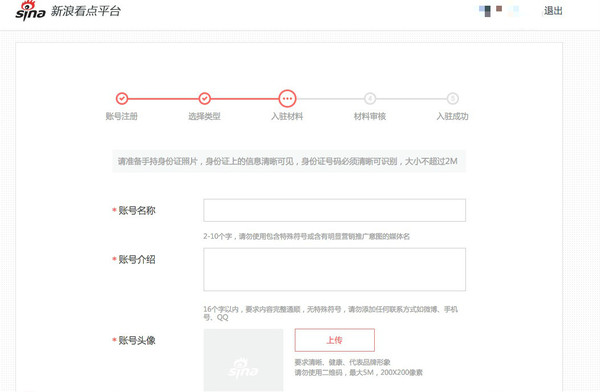Click the 选择类型 step label
Screen dimensions: 600x392
204,116
